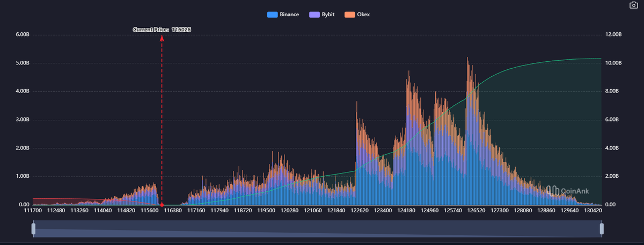
Task: Click the 6.00B right axis label
Action: 612,120
